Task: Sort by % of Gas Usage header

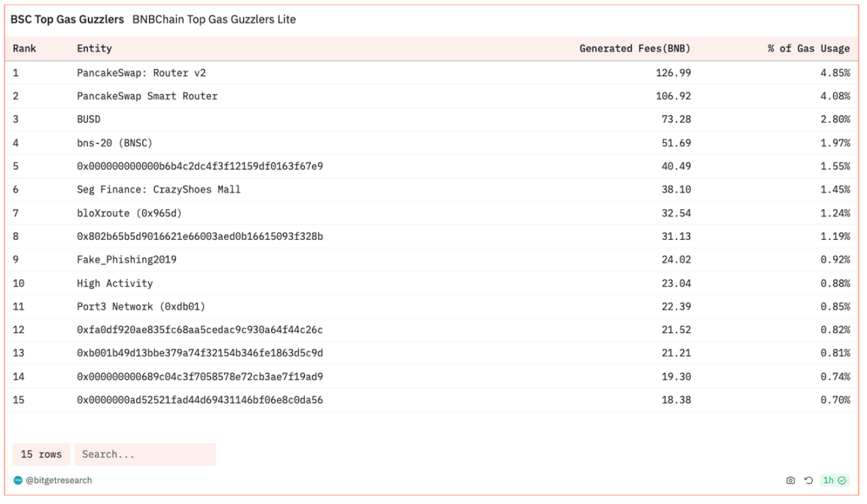Action: click(808, 49)
